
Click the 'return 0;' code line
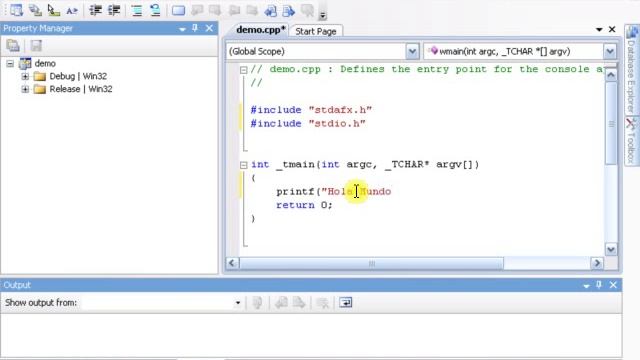pyautogui.click(x=304, y=205)
